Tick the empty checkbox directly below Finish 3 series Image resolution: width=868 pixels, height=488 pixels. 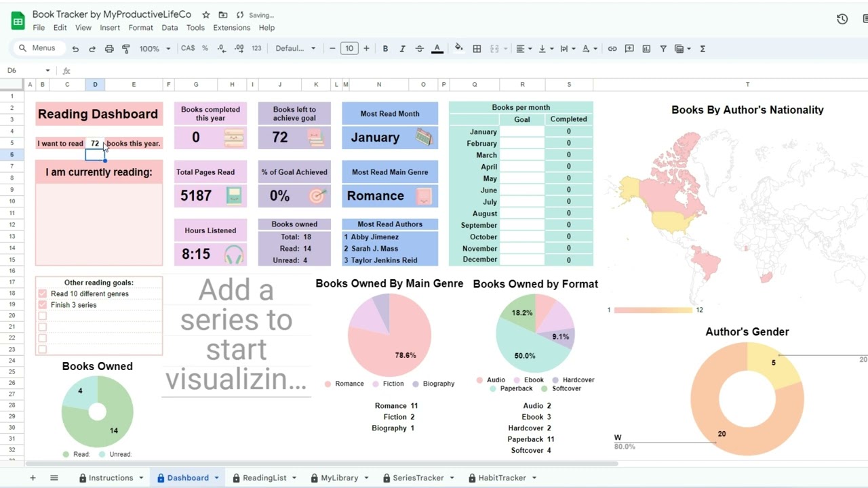pos(43,316)
